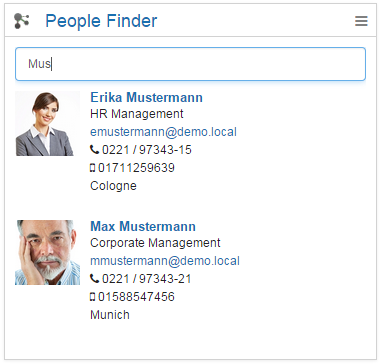The image size is (385, 364).
Task: Click mobile icon beside 01711259639
Action: (x=93, y=168)
